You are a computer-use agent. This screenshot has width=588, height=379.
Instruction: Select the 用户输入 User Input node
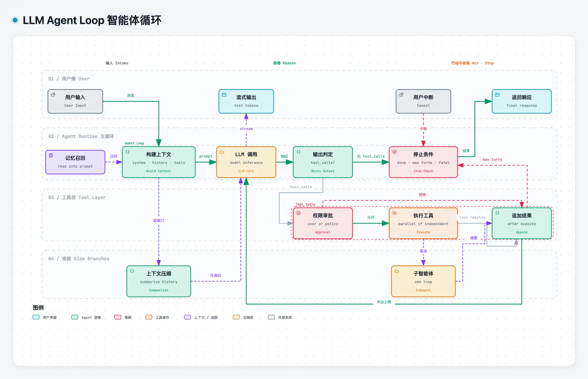pyautogui.click(x=75, y=101)
